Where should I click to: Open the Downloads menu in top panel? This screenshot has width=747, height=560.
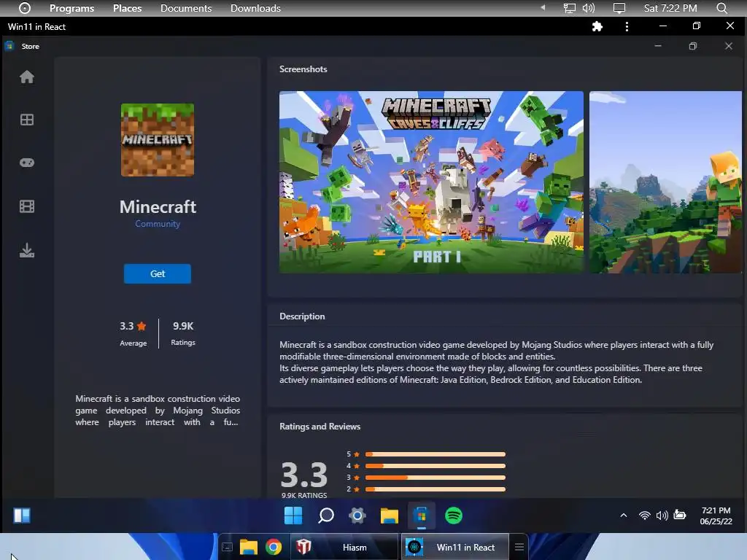[x=255, y=8]
